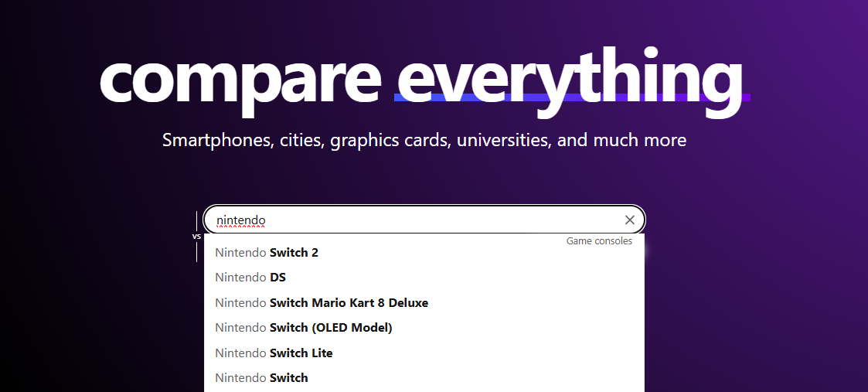
Task: Select Nintendo Switch (OLED Model) suggestion
Action: click(x=304, y=328)
